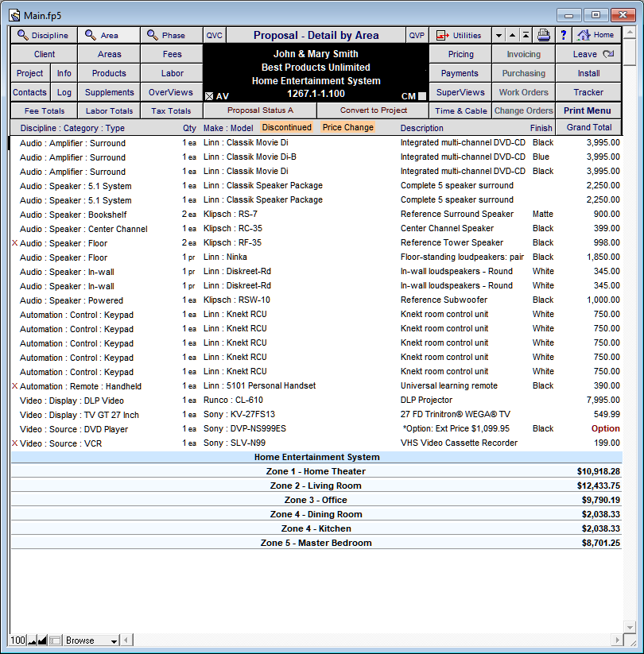
Task: Click the red X marker on Sony SLV-N99 row
Action: pyautogui.click(x=14, y=443)
